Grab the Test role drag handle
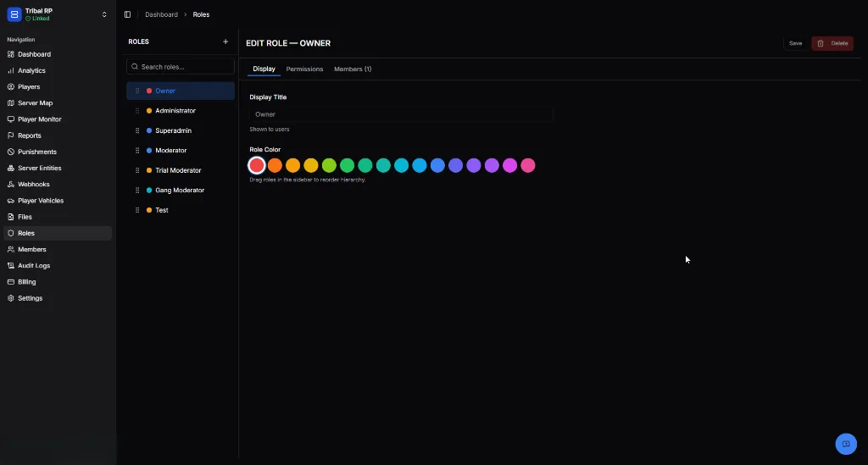 point(137,210)
